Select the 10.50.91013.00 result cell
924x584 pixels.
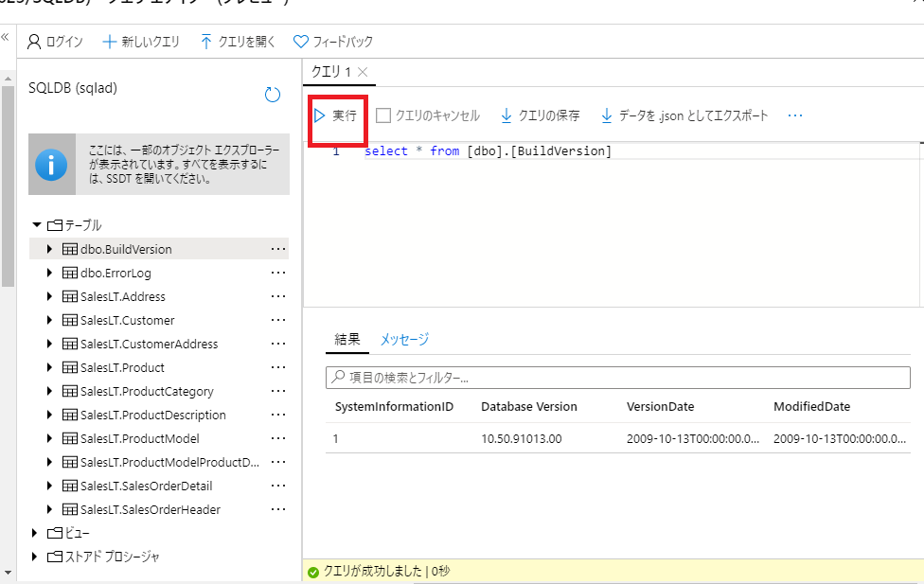tap(522, 439)
